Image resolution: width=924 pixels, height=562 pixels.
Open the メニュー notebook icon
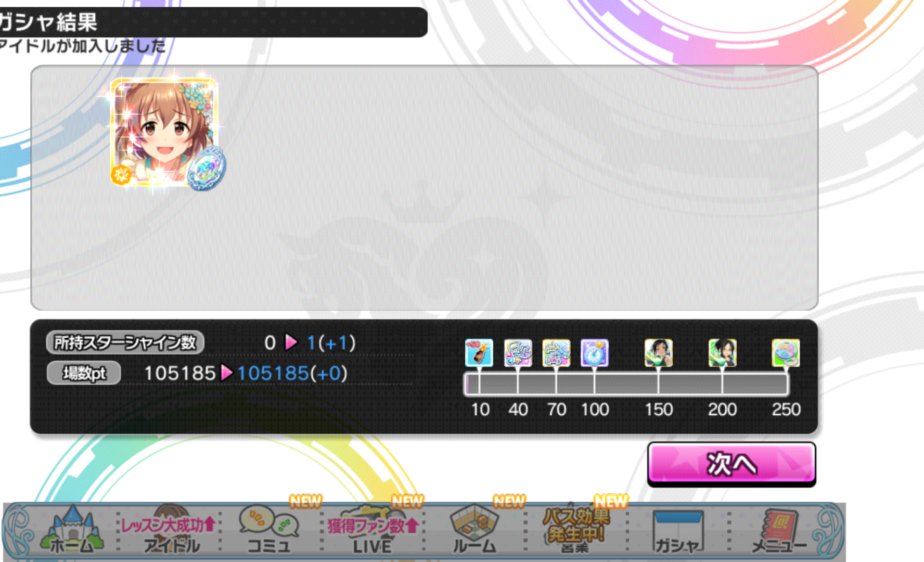pyautogui.click(x=779, y=531)
